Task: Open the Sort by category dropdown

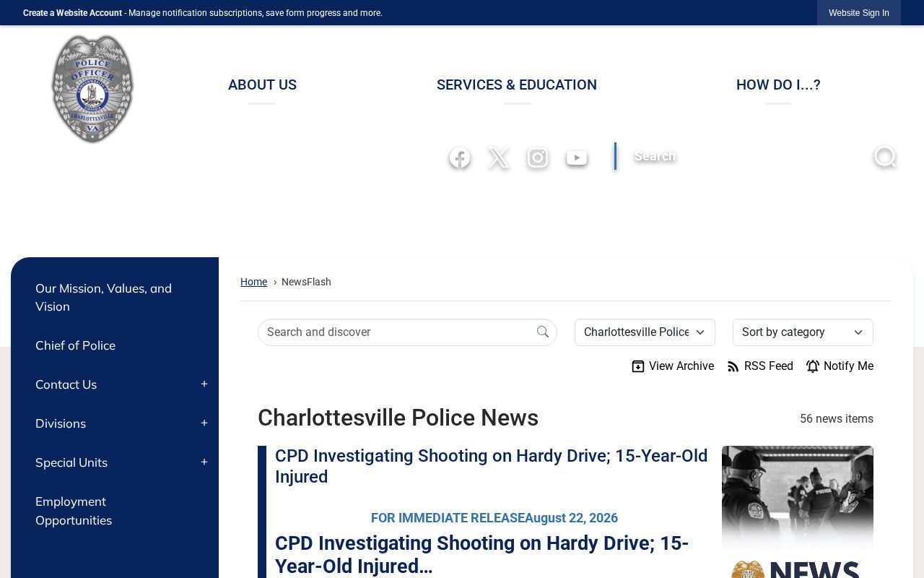Action: pyautogui.click(x=803, y=332)
